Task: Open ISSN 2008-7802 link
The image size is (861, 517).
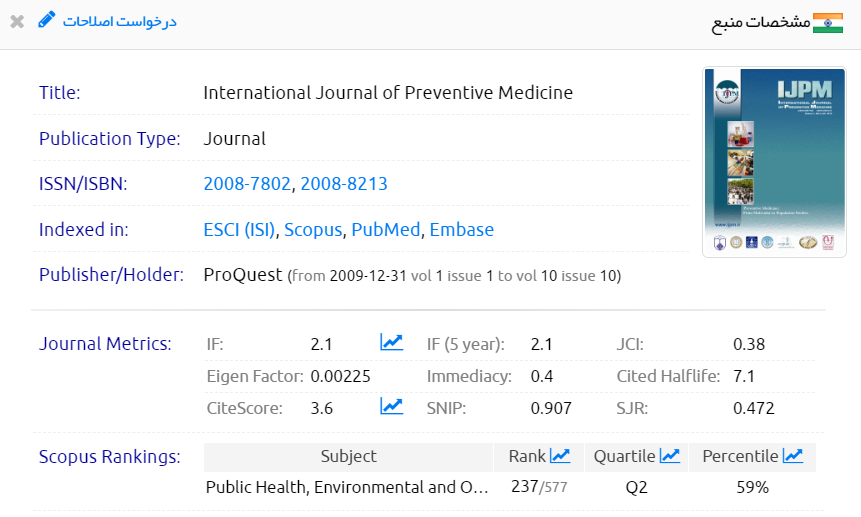Action: pyautogui.click(x=247, y=184)
